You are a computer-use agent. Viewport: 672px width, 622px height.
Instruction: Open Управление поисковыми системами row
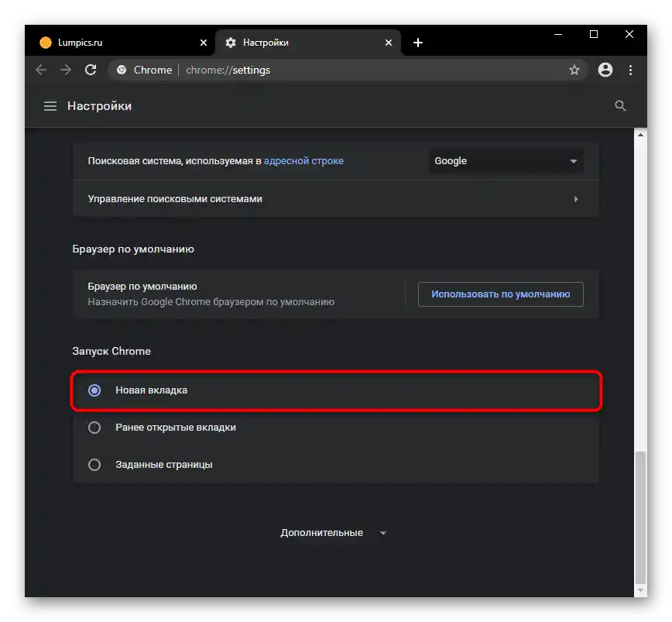(335, 199)
